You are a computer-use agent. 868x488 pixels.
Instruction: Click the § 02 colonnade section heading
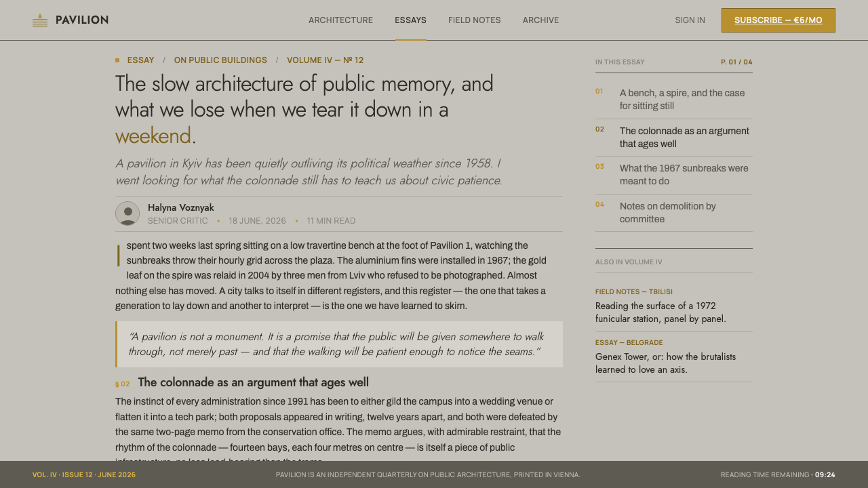click(x=242, y=383)
